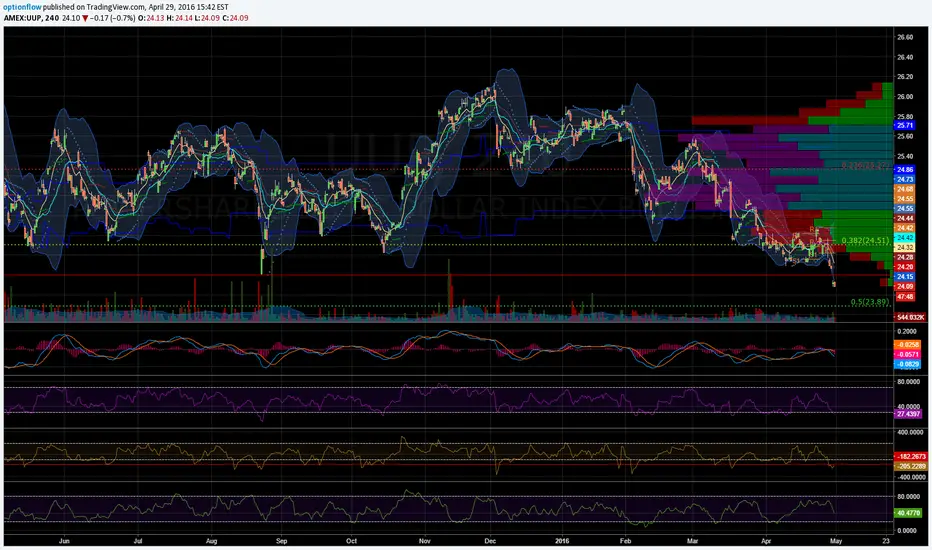The image size is (932, 550).
Task: Select the pale yellow 24.32 price label
Action: pos(905,247)
